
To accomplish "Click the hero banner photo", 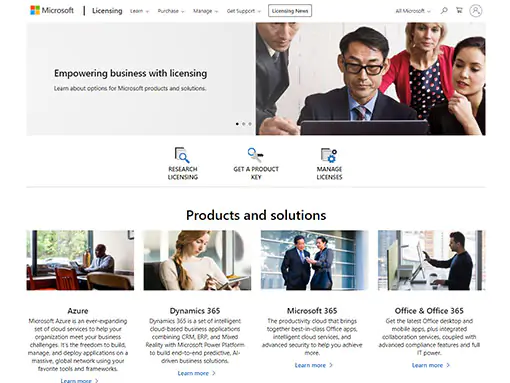I will pyautogui.click(x=371, y=79).
